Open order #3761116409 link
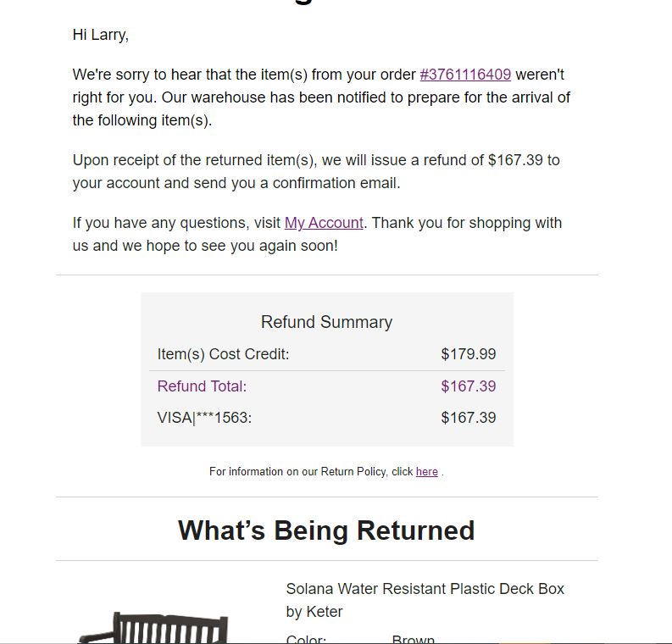This screenshot has width=672, height=644. pyautogui.click(x=465, y=75)
